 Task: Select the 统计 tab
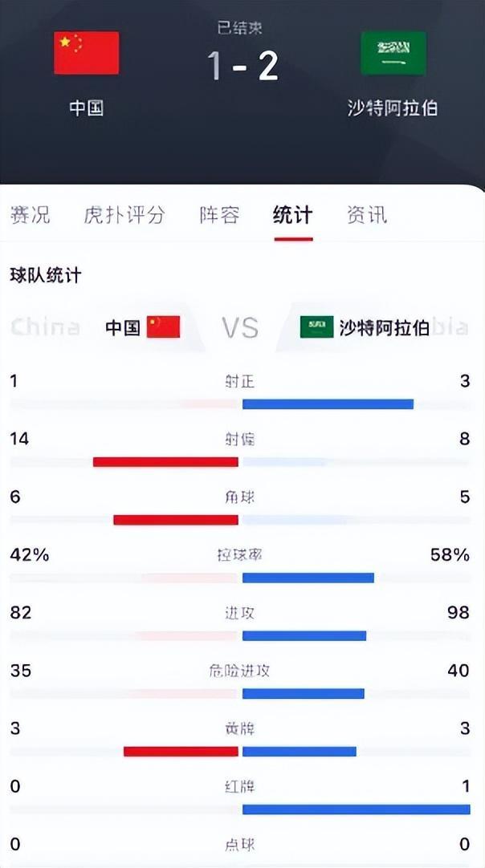(293, 215)
